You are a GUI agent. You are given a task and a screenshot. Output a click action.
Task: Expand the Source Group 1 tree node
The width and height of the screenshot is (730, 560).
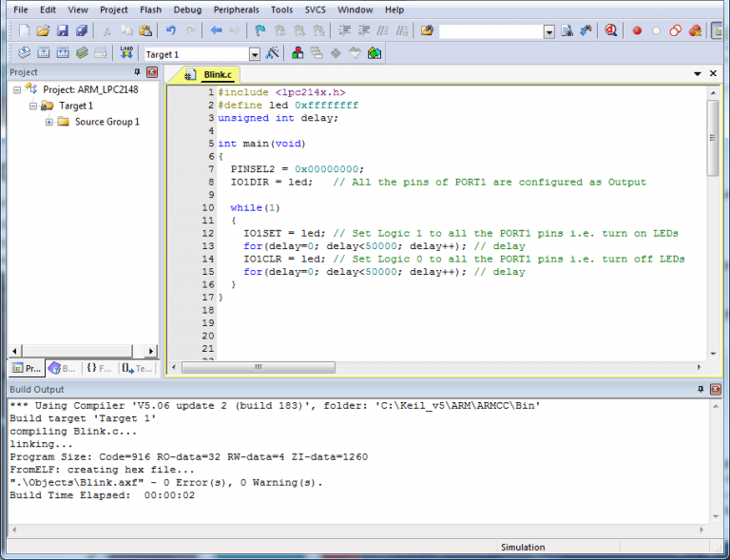pos(49,122)
